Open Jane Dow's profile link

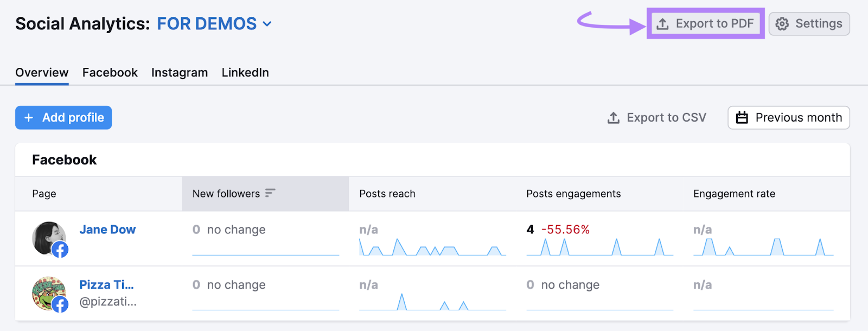(x=107, y=229)
